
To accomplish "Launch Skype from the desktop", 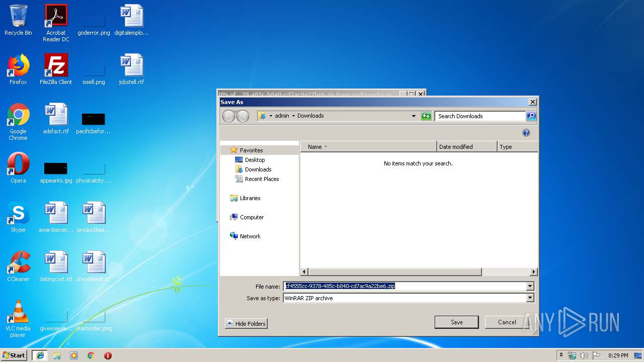I will [x=18, y=217].
